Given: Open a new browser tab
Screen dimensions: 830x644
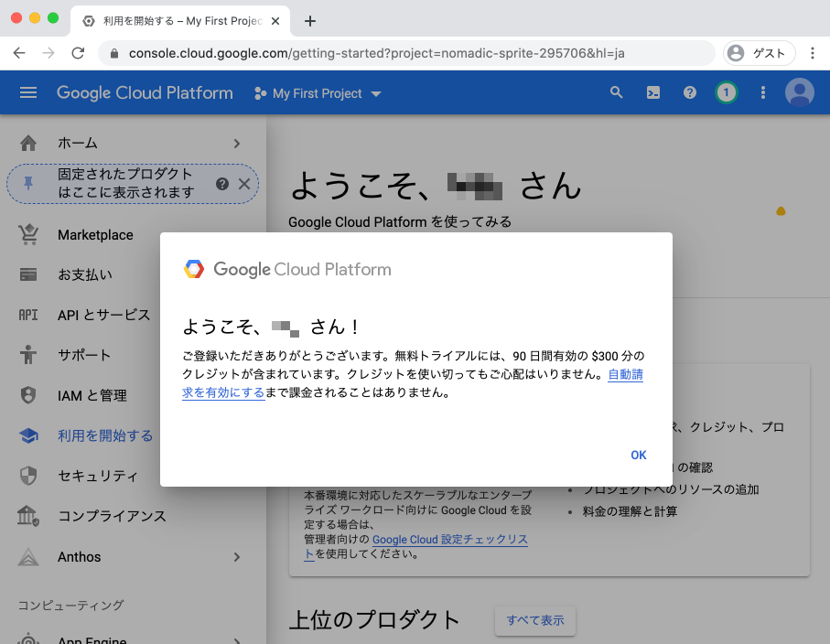Looking at the screenshot, I should tap(310, 21).
